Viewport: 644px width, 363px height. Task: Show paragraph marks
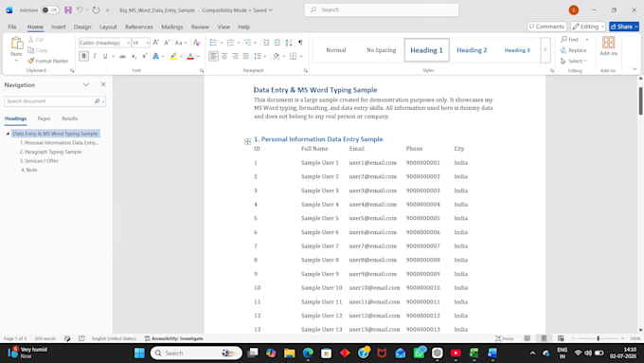pos(300,43)
